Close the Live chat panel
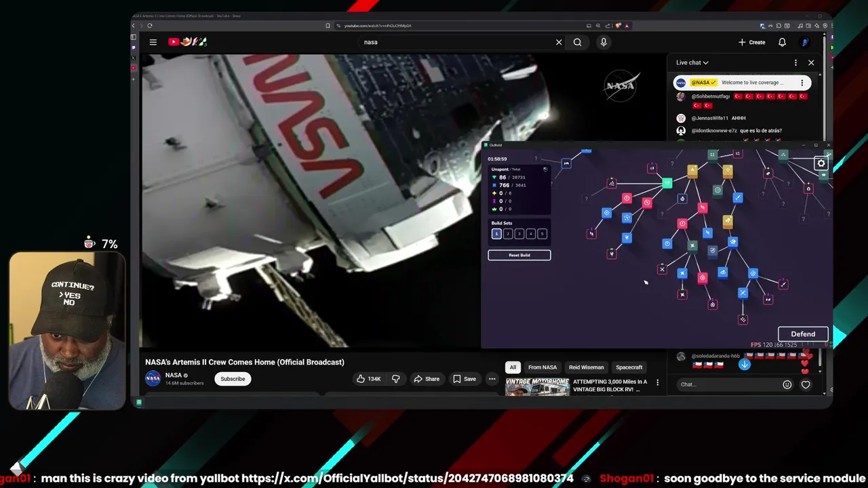This screenshot has width=868, height=488. (x=811, y=62)
